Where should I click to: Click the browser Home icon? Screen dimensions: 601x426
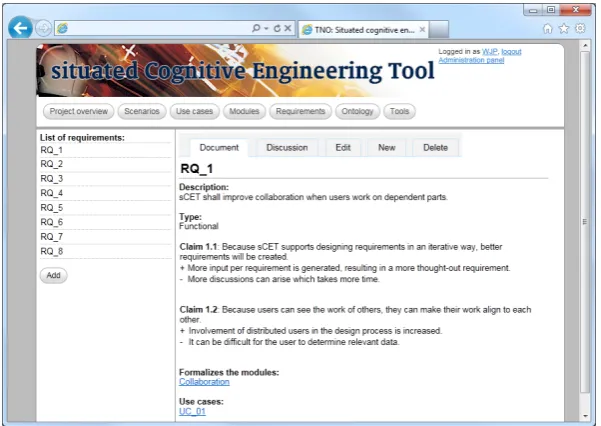[x=548, y=28]
